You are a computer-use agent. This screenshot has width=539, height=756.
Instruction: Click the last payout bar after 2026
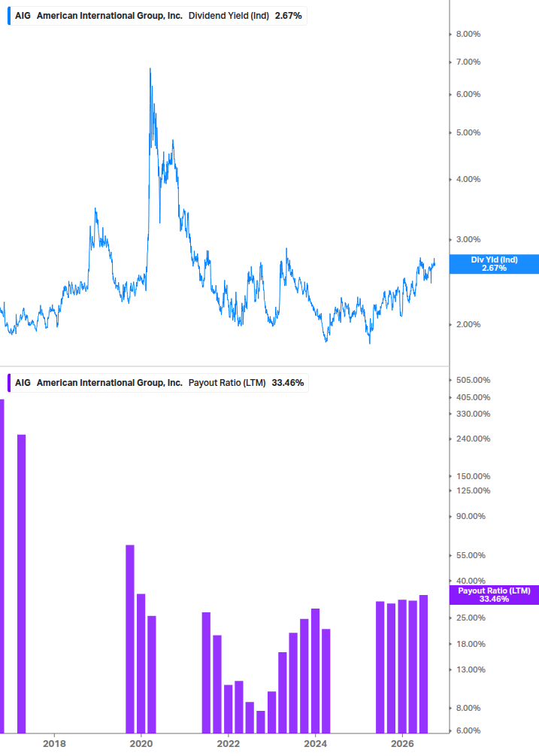coord(423,664)
